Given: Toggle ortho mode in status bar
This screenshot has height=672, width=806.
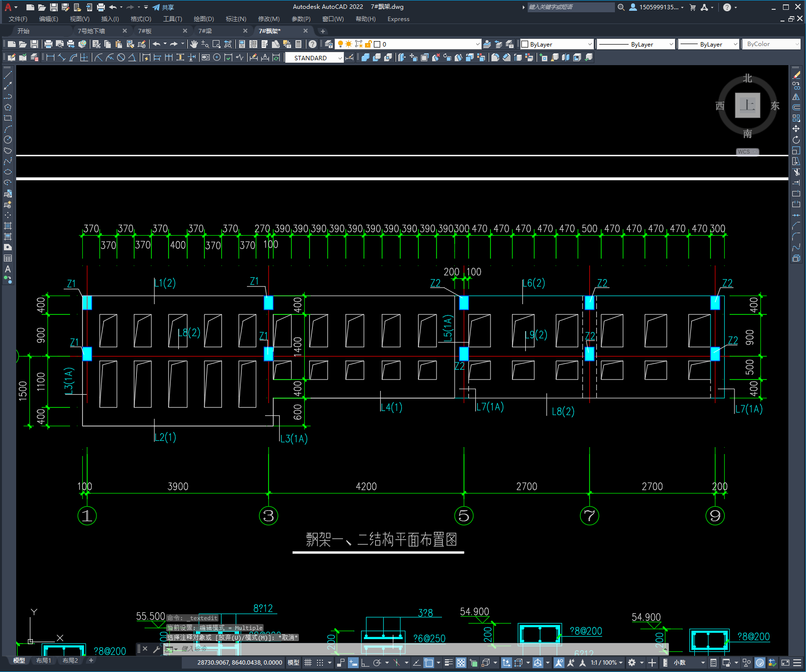Looking at the screenshot, I should (365, 663).
